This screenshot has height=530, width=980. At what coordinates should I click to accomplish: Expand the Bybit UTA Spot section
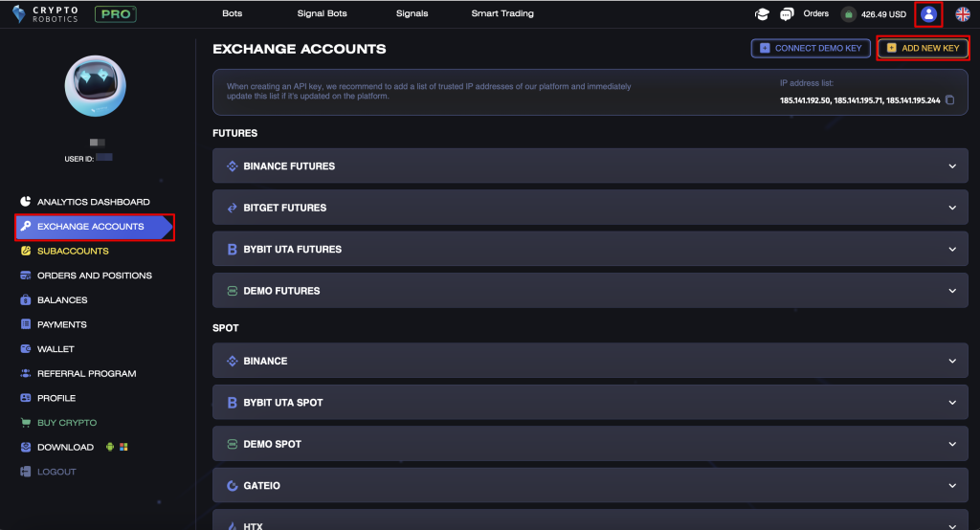point(590,403)
